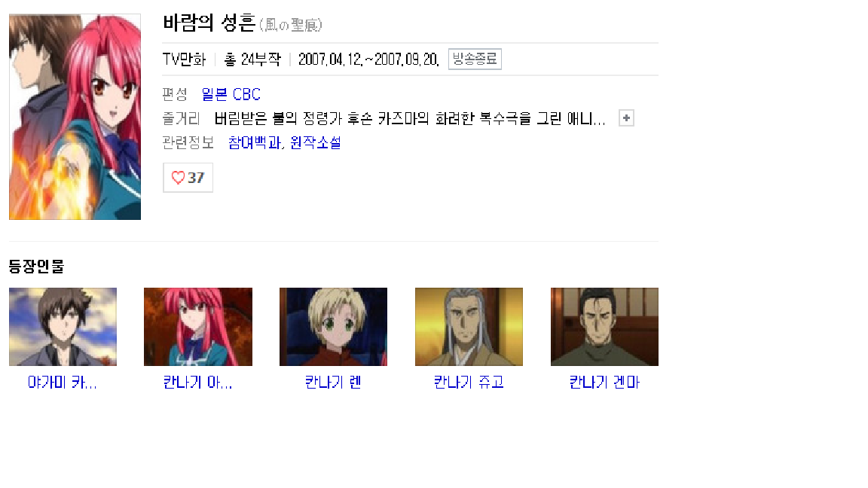The width and height of the screenshot is (868, 488).
Task: Open the 칸나기 아... character name link
Action: coord(198,383)
